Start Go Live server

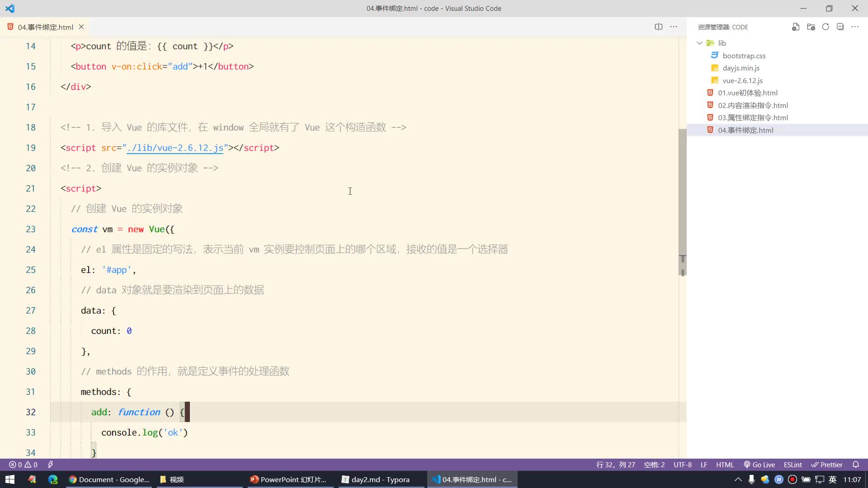click(x=759, y=465)
